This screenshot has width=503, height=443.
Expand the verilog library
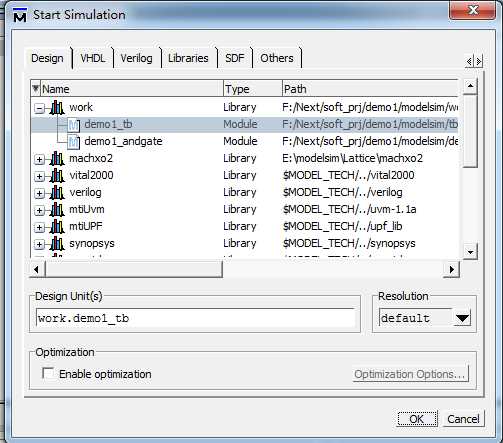point(39,193)
